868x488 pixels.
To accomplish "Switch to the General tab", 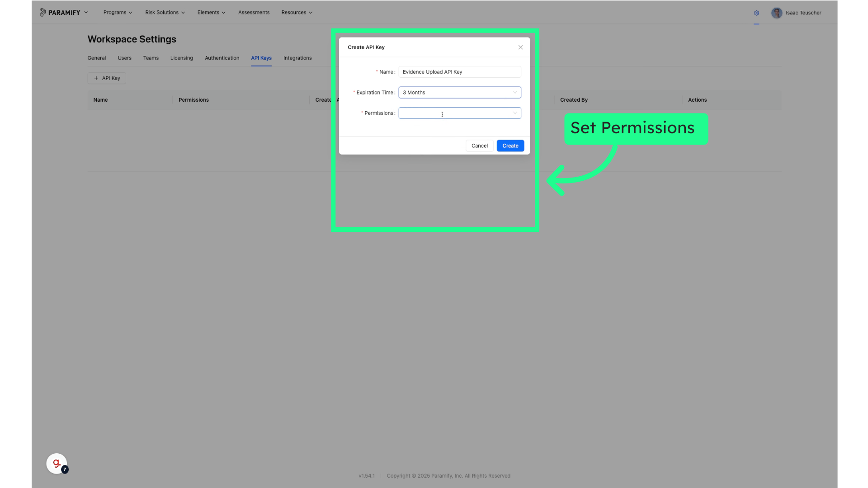I will 97,58.
